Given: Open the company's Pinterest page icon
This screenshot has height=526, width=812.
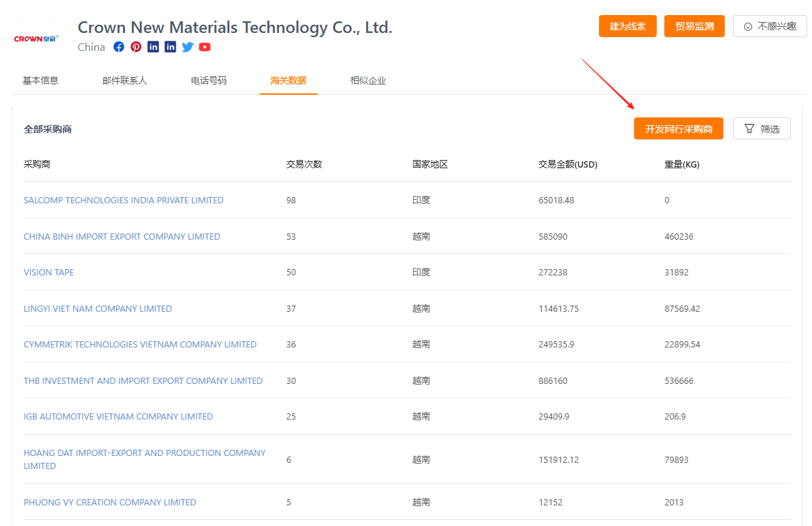Looking at the screenshot, I should pos(136,47).
